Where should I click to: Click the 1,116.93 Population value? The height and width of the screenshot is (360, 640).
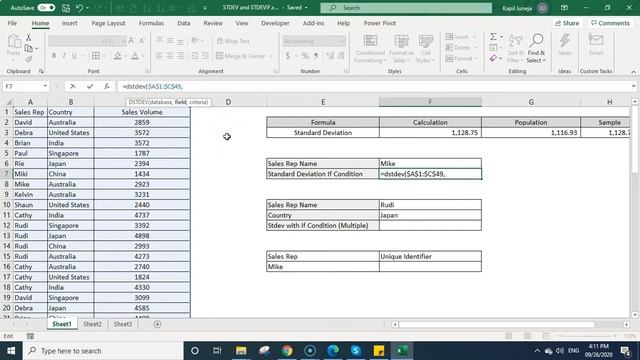(x=531, y=133)
